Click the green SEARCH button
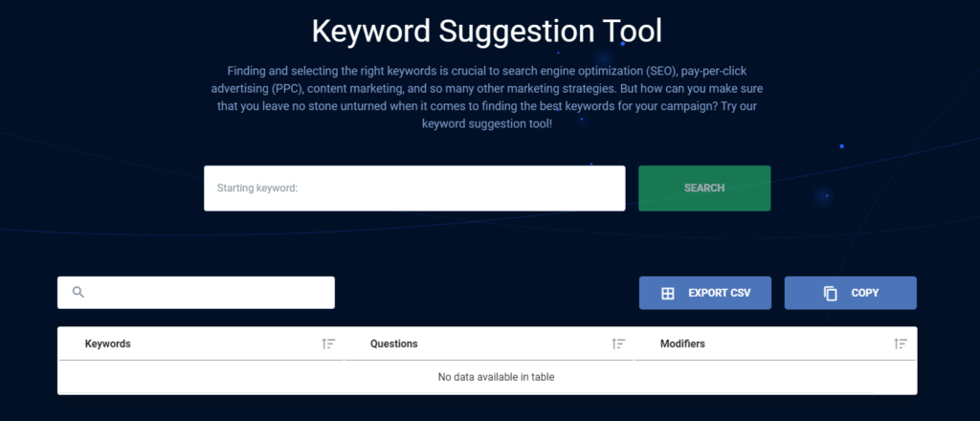Image resolution: width=980 pixels, height=421 pixels. 704,188
